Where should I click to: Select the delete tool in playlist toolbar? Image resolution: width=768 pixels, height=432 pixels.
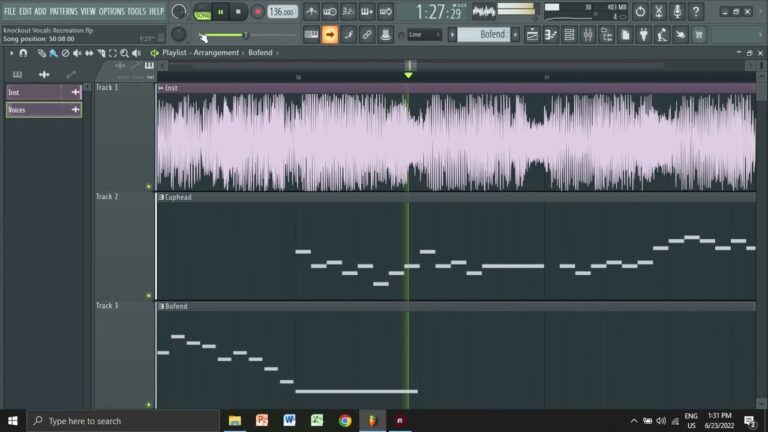pyautogui.click(x=65, y=53)
